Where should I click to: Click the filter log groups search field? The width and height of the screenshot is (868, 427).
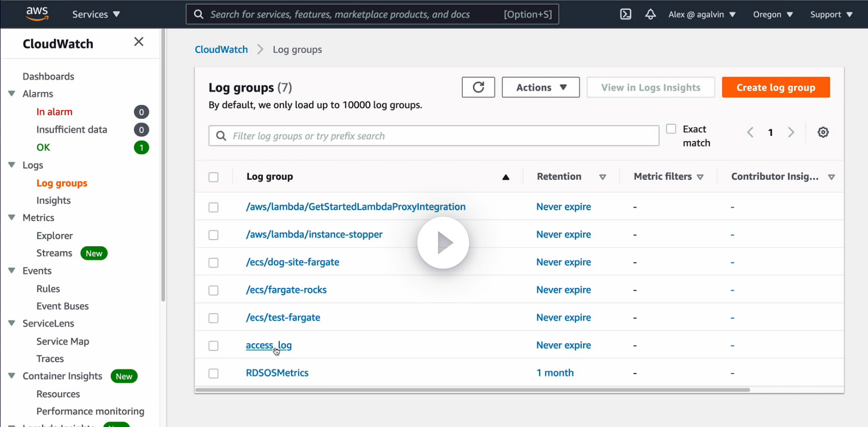pyautogui.click(x=434, y=136)
